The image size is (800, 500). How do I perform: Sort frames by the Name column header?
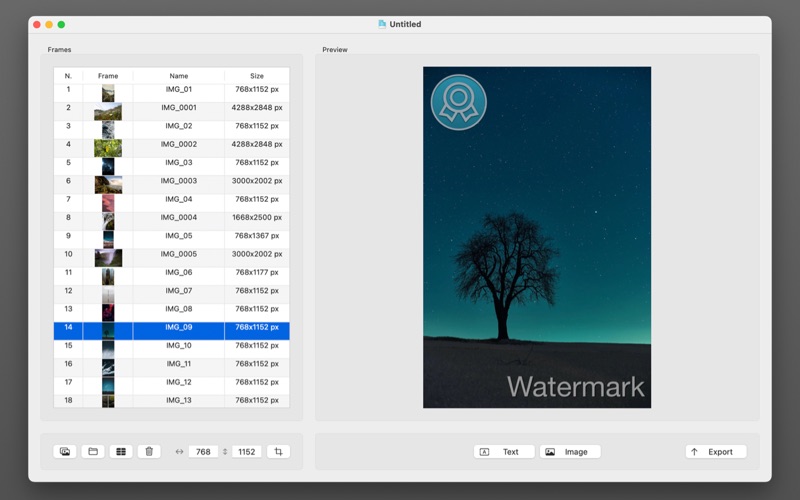click(178, 76)
